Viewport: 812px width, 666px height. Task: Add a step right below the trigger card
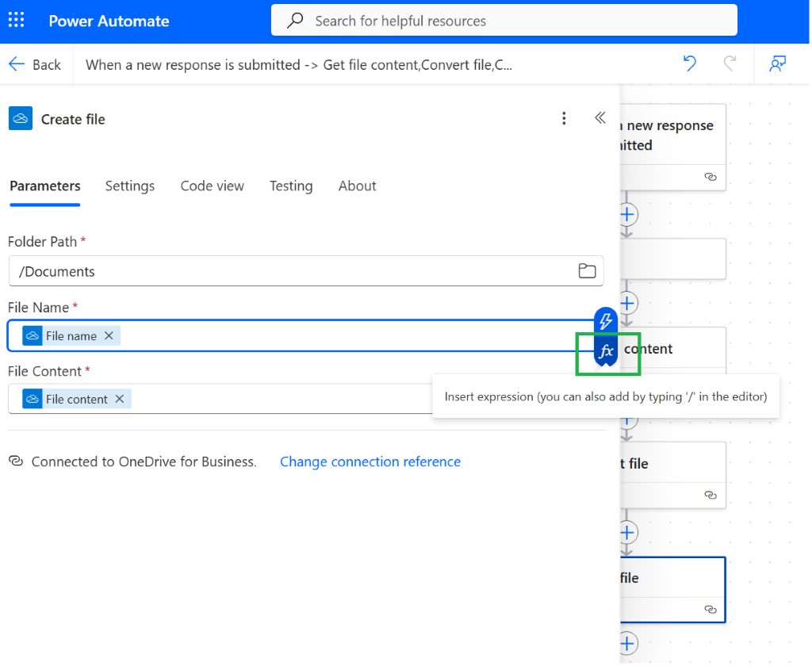click(x=627, y=214)
